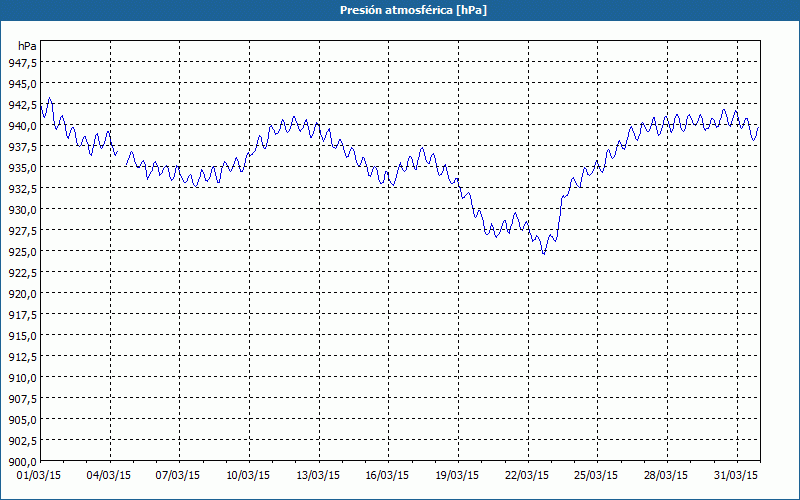Click the 22/03/15 date label
800x500 pixels.
(x=527, y=476)
